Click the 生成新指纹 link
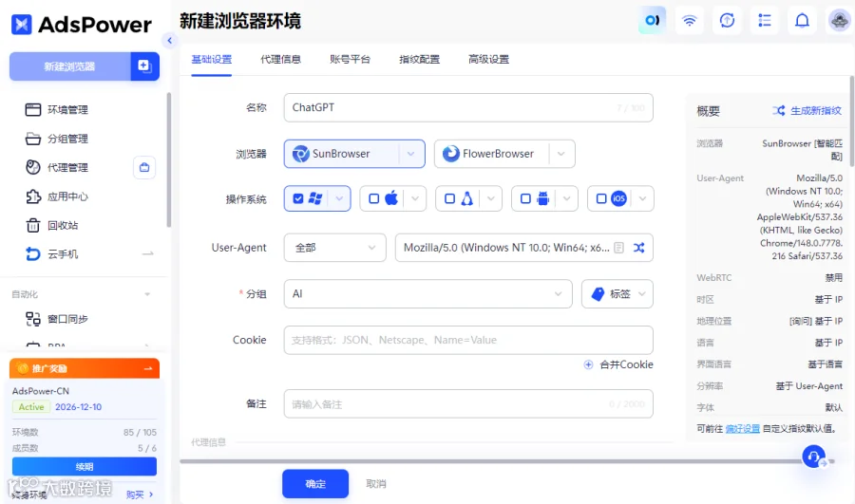This screenshot has width=855, height=504. click(816, 111)
